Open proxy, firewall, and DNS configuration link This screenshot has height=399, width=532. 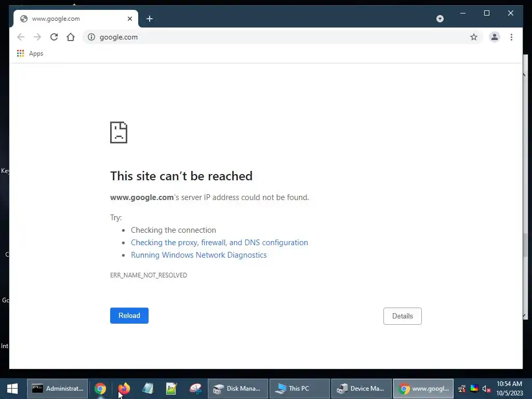[220, 243]
